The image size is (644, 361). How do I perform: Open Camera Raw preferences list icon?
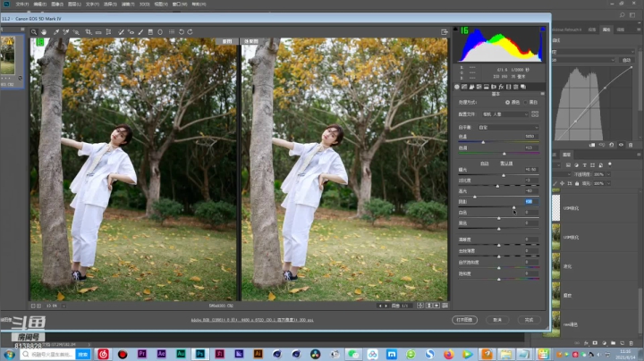172,32
